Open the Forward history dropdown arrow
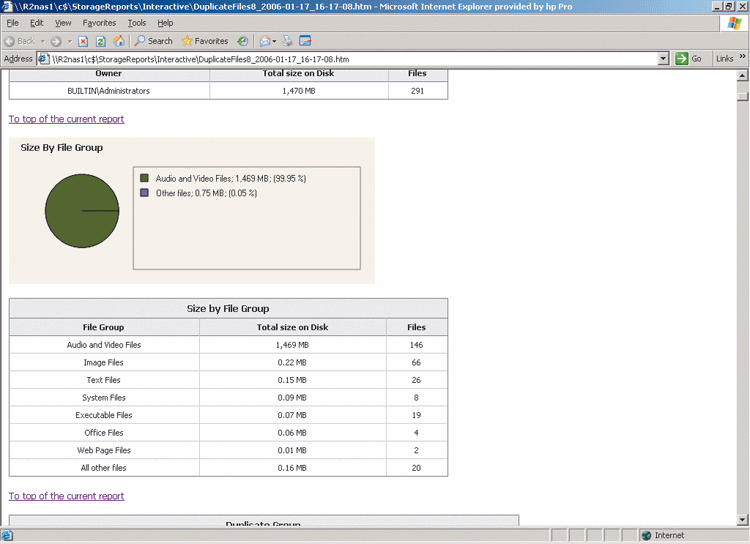Viewport: 750px width, 544px height. click(x=70, y=41)
